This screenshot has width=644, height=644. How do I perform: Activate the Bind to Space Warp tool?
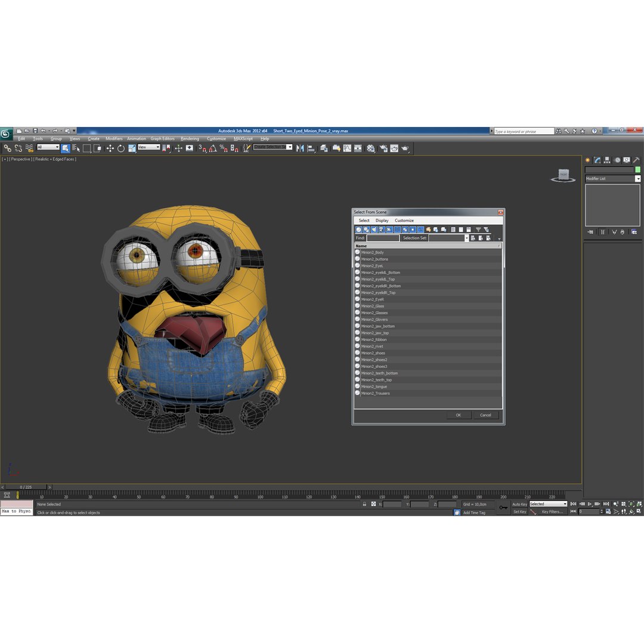coord(29,148)
